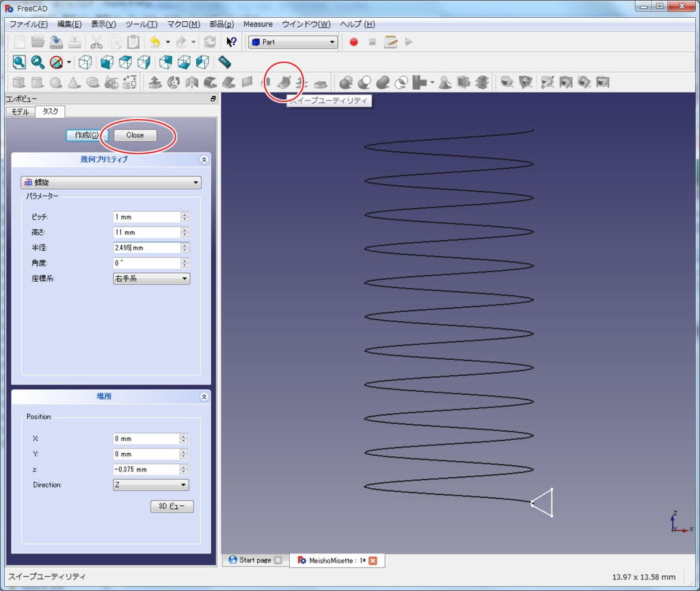This screenshot has height=591, width=700.
Task: Switch to the タスク tab
Action: pyautogui.click(x=50, y=111)
